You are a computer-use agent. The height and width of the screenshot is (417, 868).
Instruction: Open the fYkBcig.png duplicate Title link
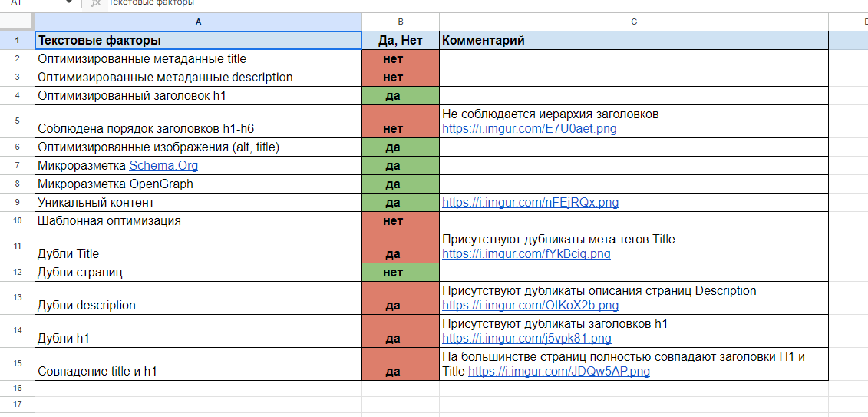526,254
